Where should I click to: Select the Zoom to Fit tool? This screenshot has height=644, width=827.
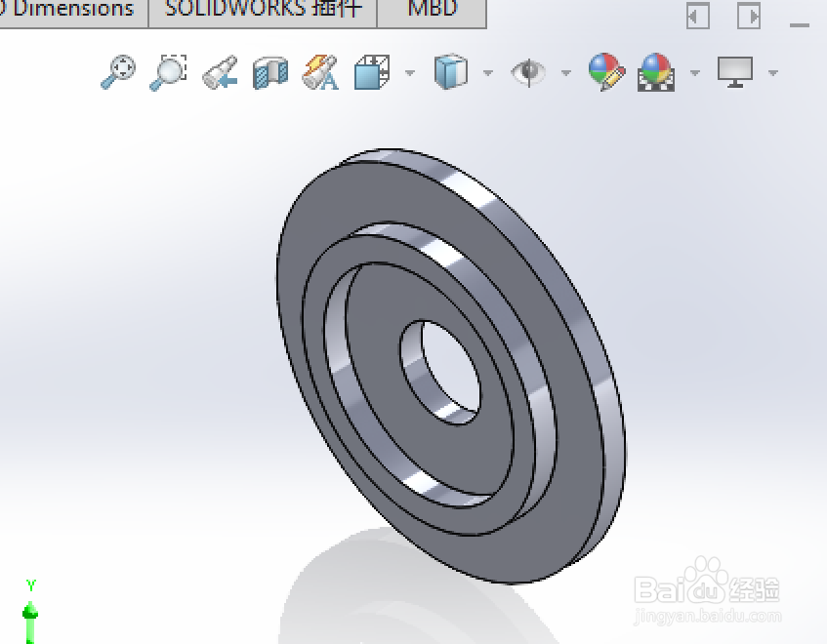[119, 72]
